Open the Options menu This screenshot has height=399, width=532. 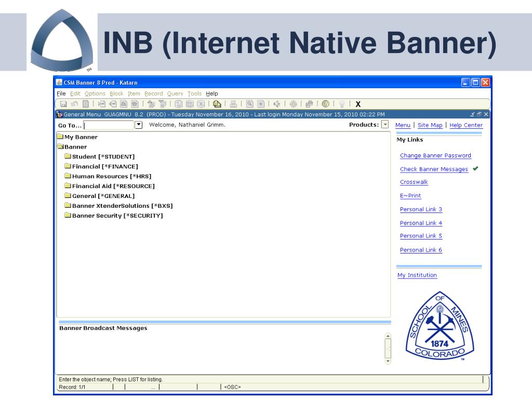pos(95,94)
